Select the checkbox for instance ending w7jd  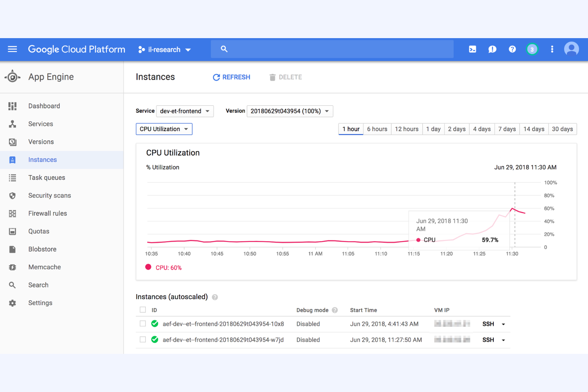143,340
